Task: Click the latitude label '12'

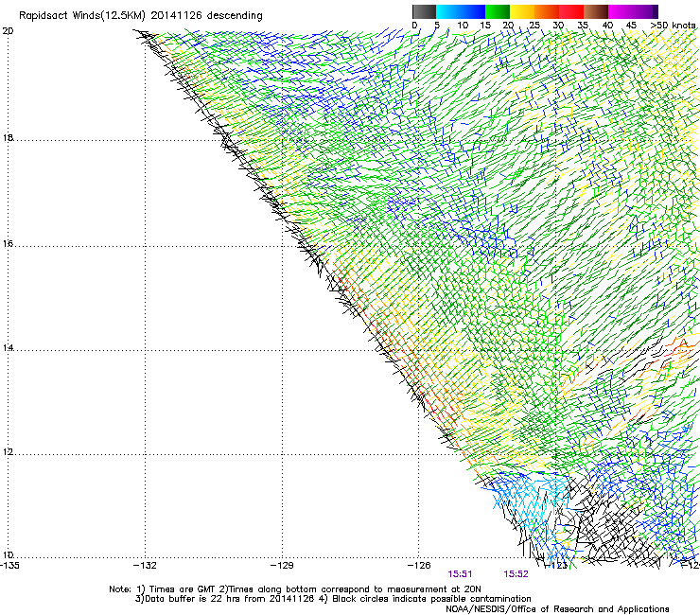Action: 8,452
